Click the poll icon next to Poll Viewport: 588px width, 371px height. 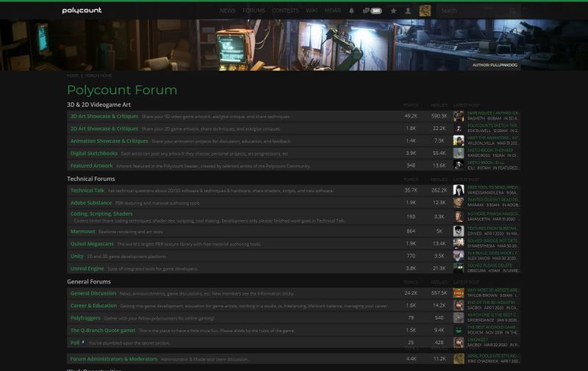(83, 342)
